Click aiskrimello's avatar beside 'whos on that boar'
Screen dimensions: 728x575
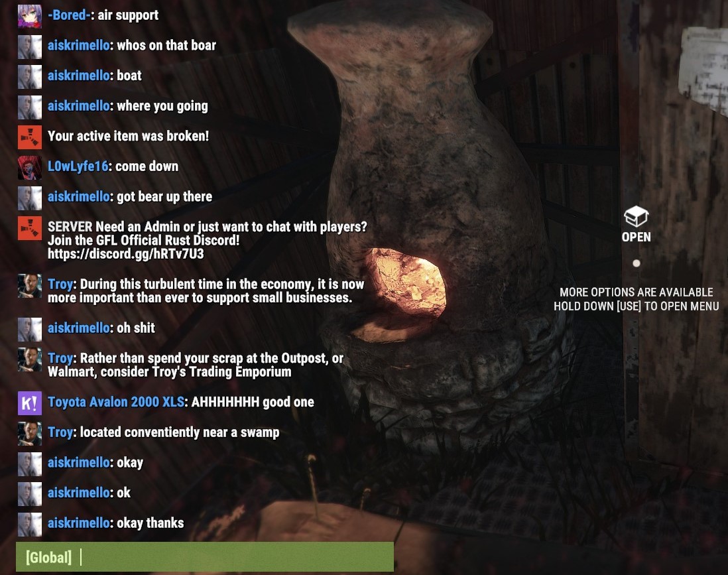tap(30, 46)
